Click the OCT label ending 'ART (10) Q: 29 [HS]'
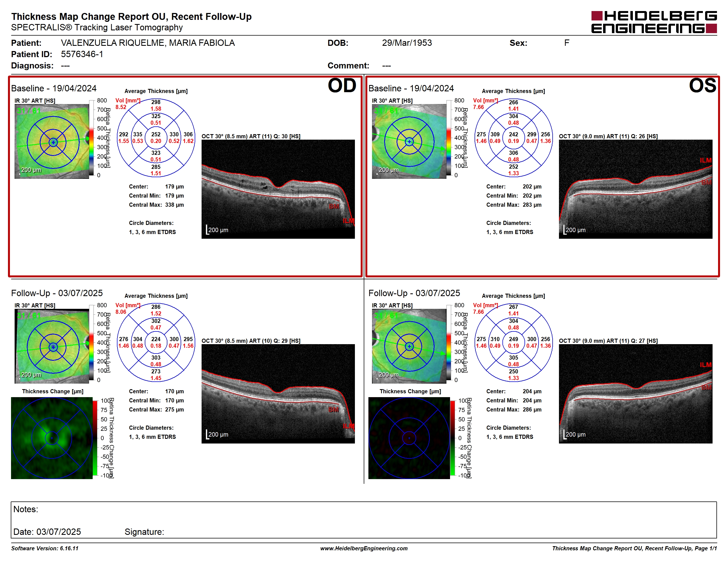The height and width of the screenshot is (563, 728). [251, 341]
